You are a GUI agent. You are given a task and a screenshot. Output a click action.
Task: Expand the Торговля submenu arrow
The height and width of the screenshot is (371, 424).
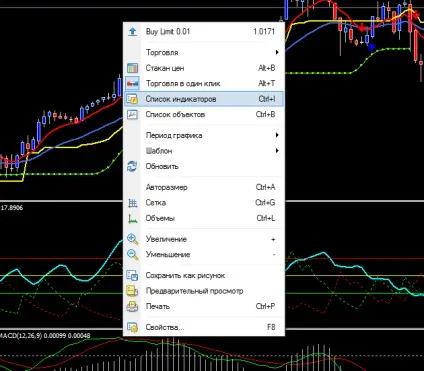pyautogui.click(x=277, y=52)
